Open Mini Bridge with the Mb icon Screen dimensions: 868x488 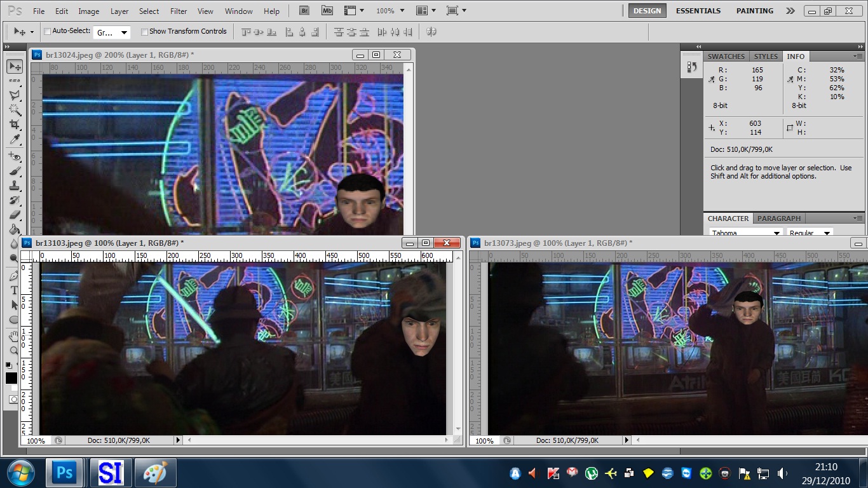coord(327,11)
